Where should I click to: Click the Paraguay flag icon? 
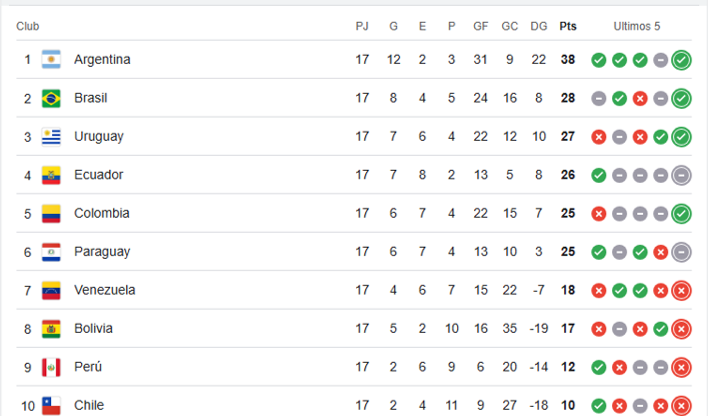[x=51, y=252]
